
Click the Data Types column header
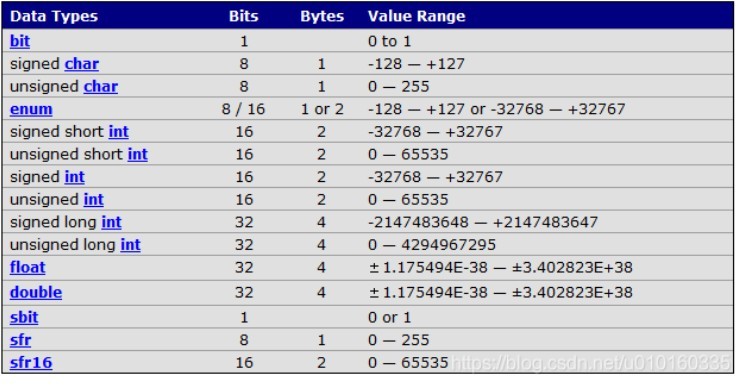(x=54, y=17)
